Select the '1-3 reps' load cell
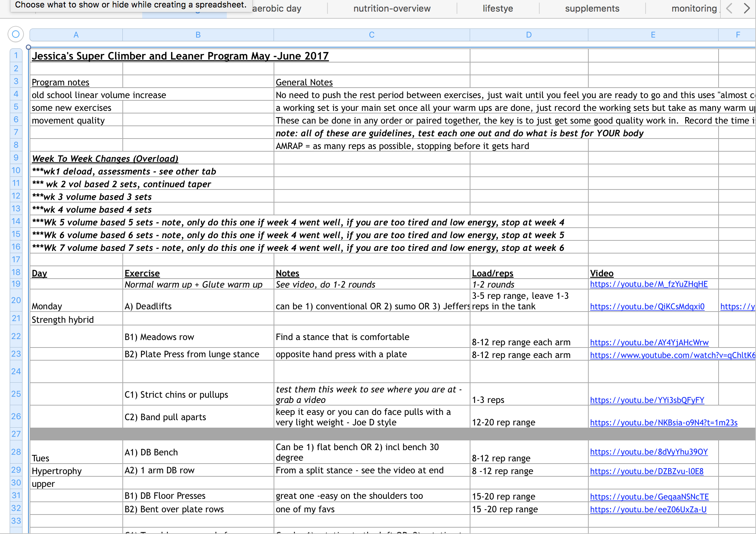Viewport: 756px width, 534px height. point(529,394)
